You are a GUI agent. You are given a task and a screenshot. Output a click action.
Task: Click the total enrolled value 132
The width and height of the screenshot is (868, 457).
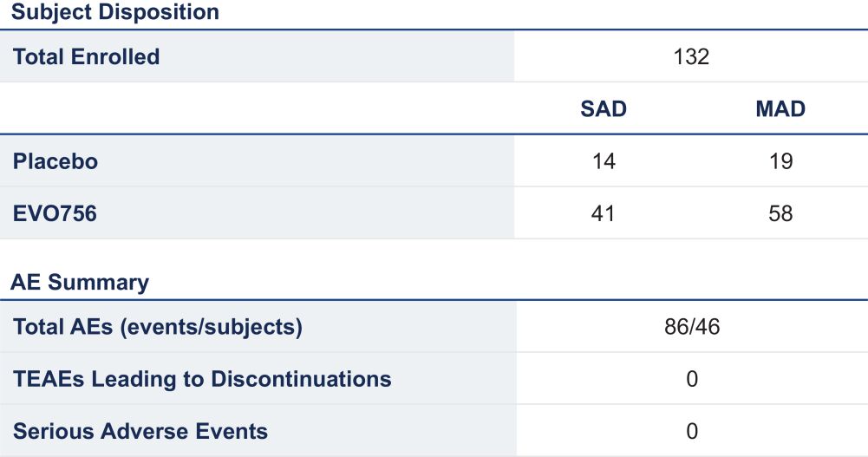pos(691,57)
